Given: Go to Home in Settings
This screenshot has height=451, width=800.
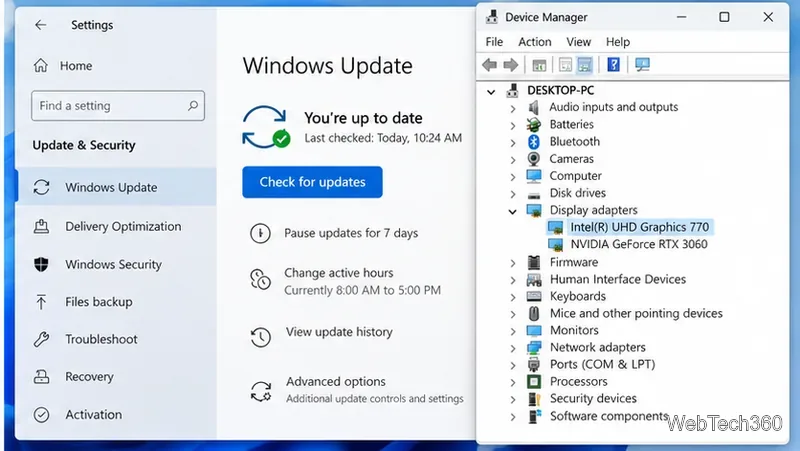Looking at the screenshot, I should pyautogui.click(x=76, y=66).
